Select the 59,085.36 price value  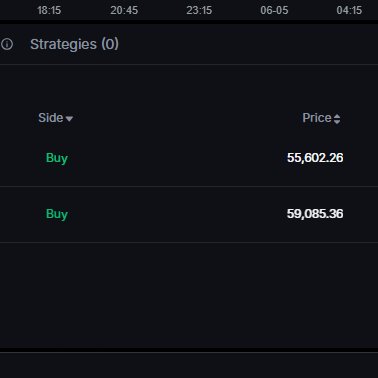[315, 214]
